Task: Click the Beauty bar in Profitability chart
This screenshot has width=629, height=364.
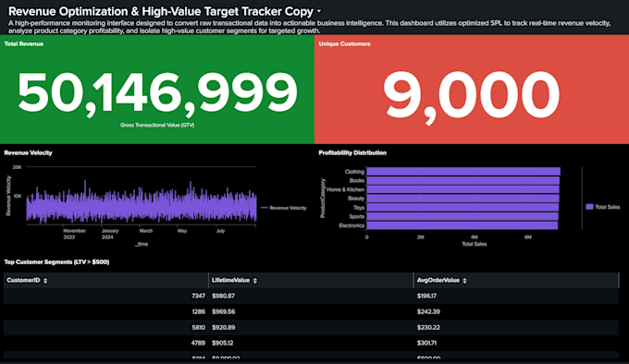Action: click(x=462, y=199)
